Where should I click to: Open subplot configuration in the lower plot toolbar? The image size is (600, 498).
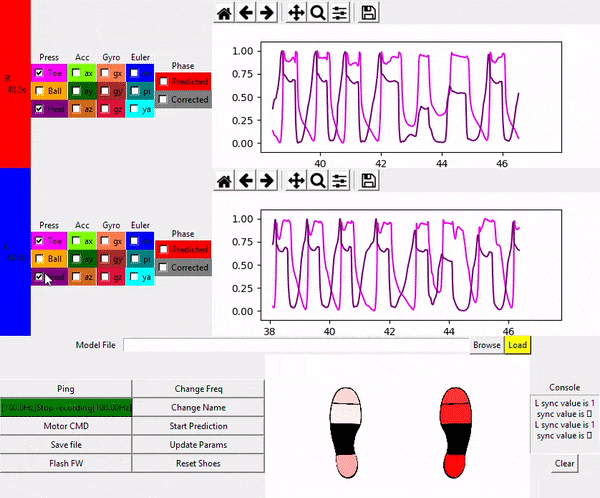(339, 181)
